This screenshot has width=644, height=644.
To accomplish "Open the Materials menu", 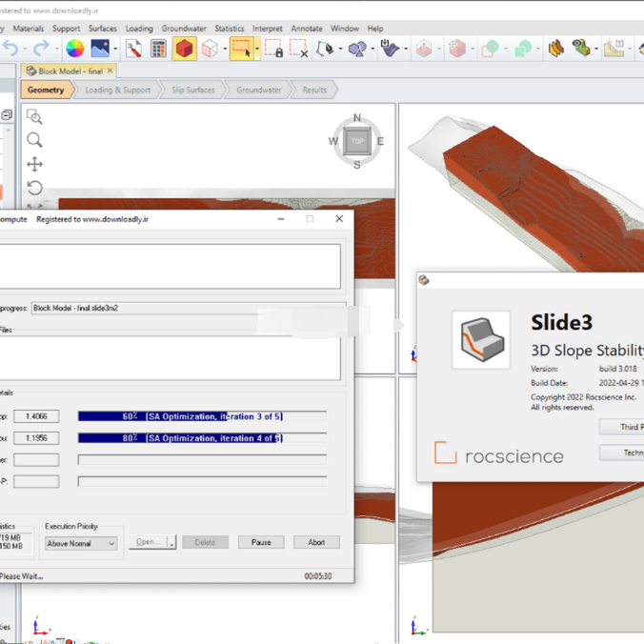I will coord(29,29).
